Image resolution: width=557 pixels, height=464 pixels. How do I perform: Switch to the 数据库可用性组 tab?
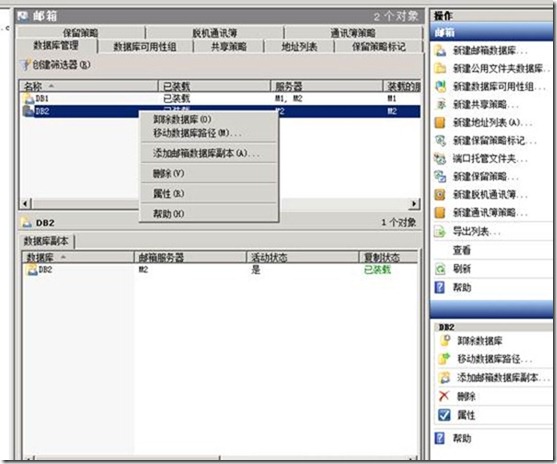[x=145, y=47]
